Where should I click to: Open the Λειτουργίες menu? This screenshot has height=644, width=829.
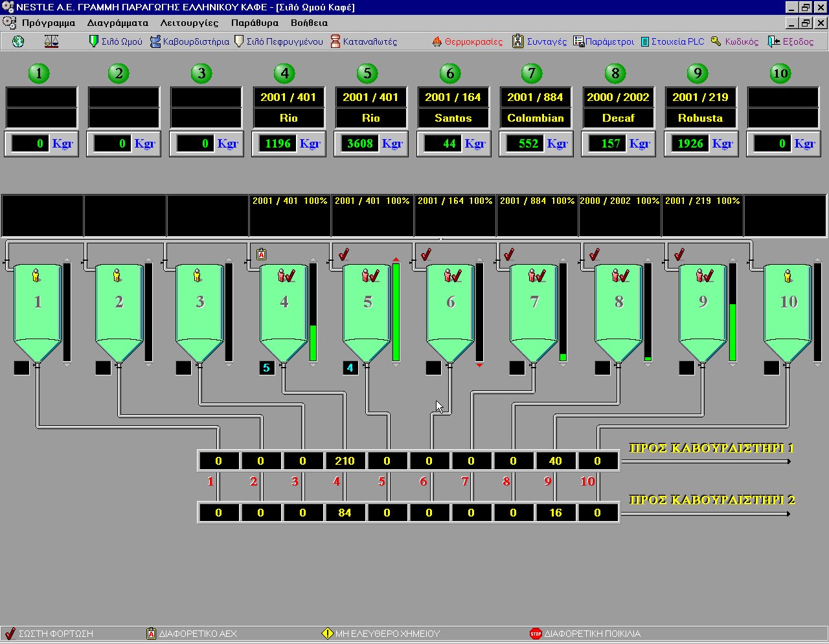189,23
